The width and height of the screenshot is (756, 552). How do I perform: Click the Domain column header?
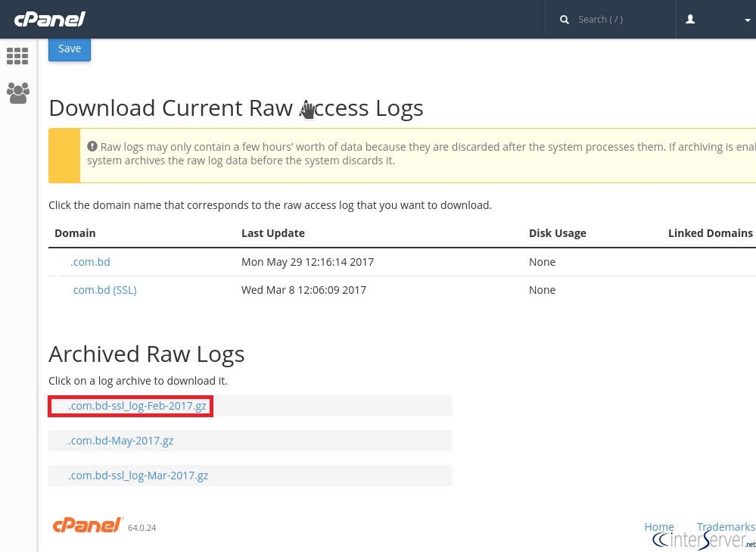75,233
